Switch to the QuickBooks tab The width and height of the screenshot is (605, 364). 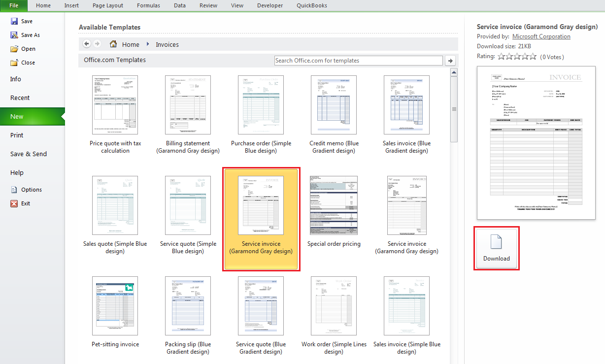tap(312, 5)
